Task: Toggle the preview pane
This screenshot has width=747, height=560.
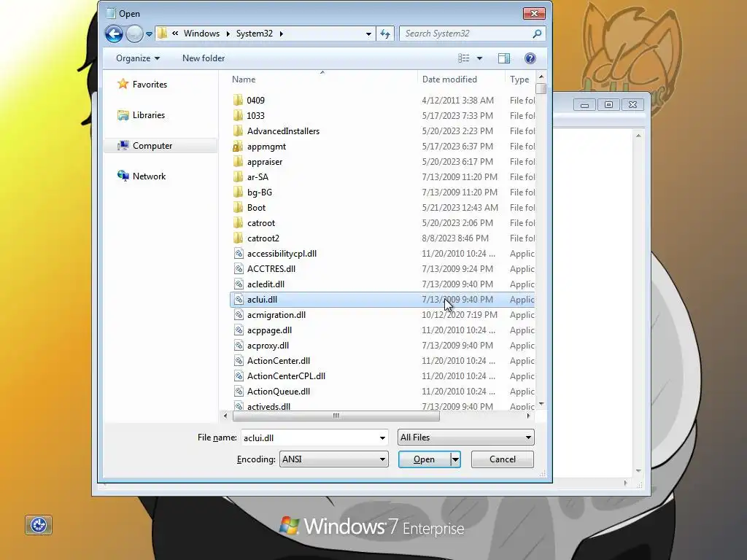Action: click(504, 58)
